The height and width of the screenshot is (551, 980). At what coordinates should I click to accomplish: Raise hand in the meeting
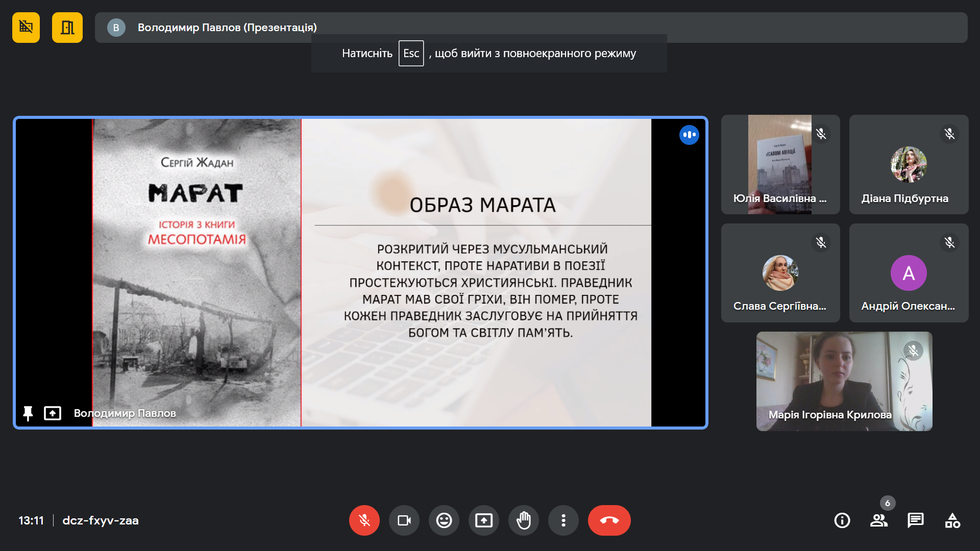pyautogui.click(x=523, y=520)
